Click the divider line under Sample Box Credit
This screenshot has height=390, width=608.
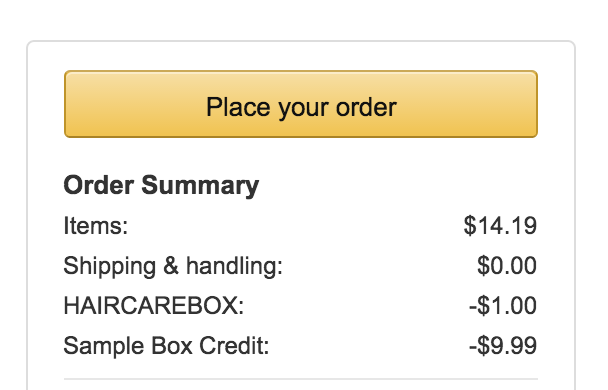[301, 379]
